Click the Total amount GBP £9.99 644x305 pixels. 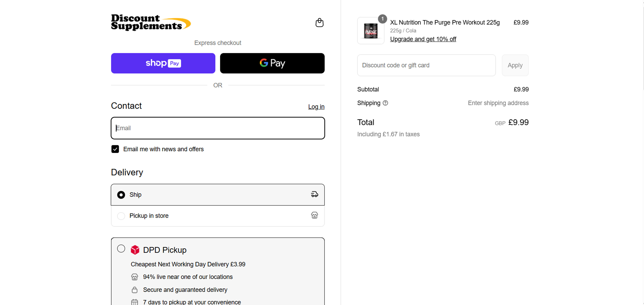512,122
